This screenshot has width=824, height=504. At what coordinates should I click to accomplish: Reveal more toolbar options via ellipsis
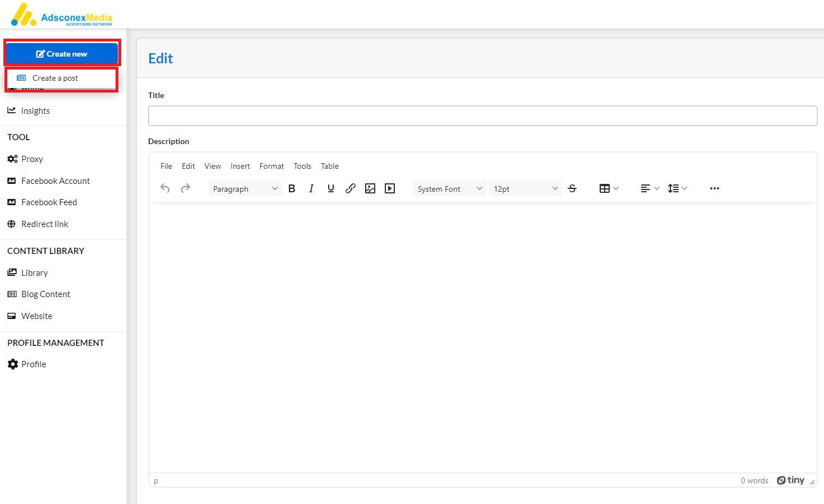(714, 188)
